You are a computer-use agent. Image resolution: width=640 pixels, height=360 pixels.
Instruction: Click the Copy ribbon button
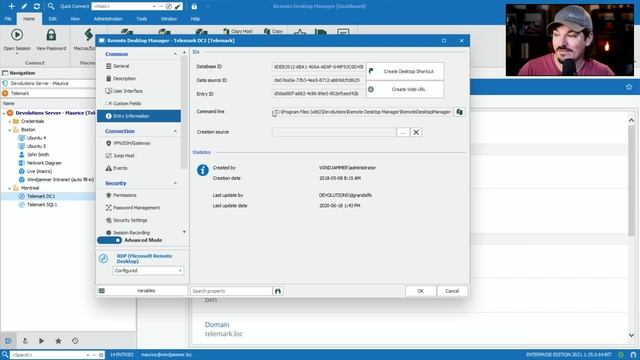(x=273, y=31)
